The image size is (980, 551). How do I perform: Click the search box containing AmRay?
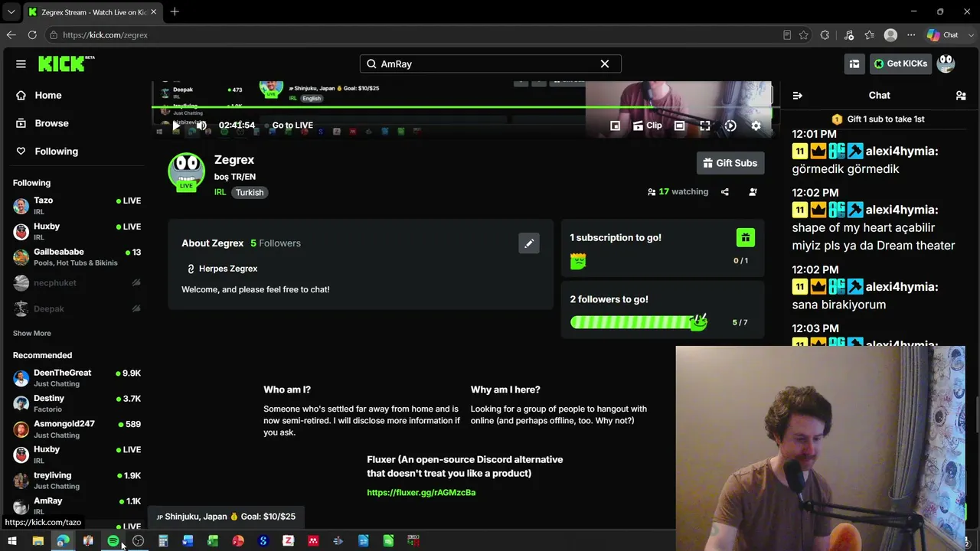(490, 64)
